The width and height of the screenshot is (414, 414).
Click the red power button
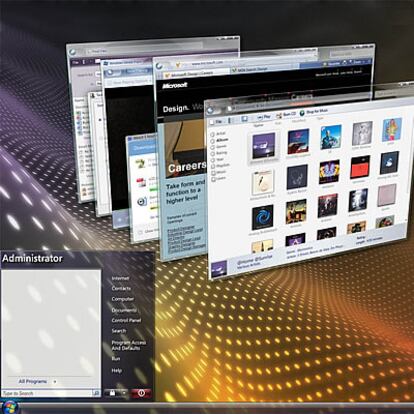(141, 393)
